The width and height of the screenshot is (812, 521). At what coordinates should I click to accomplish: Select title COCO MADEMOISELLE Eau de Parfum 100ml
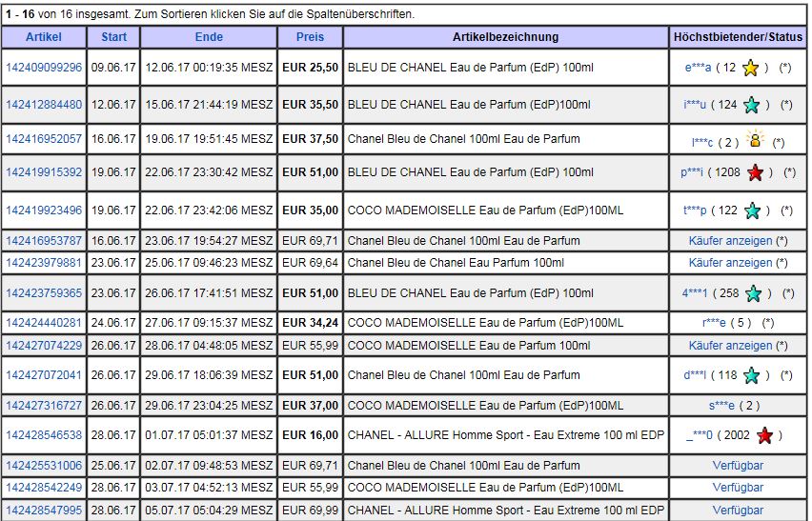point(469,345)
